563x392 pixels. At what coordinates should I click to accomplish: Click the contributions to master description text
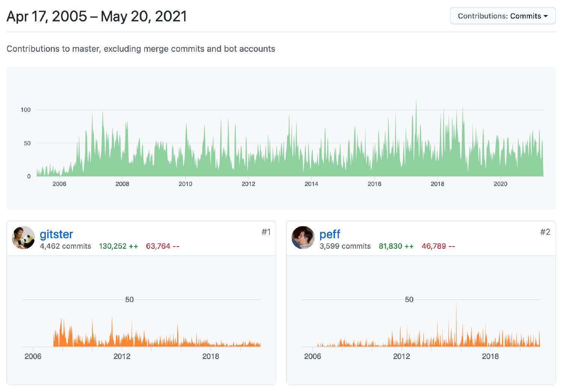(140, 49)
